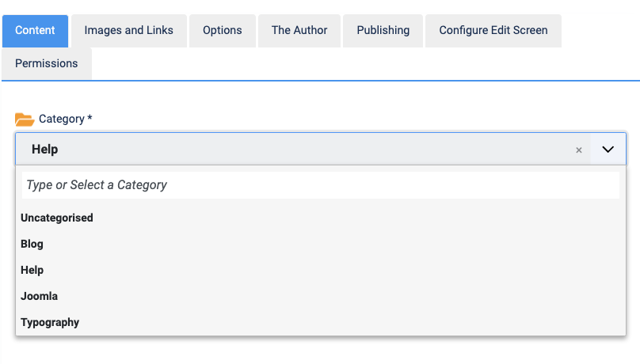Pick the Help option in the list
The width and height of the screenshot is (640, 364).
pos(321,270)
